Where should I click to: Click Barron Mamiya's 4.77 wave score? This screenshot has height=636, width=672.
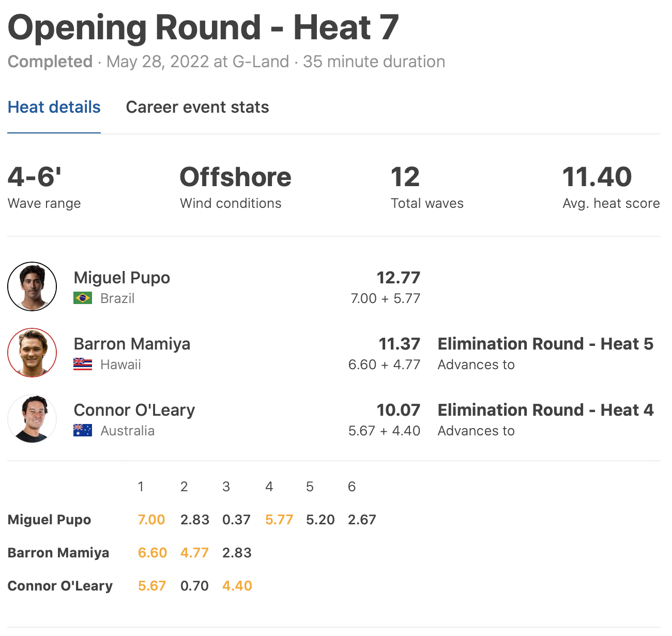pos(194,553)
